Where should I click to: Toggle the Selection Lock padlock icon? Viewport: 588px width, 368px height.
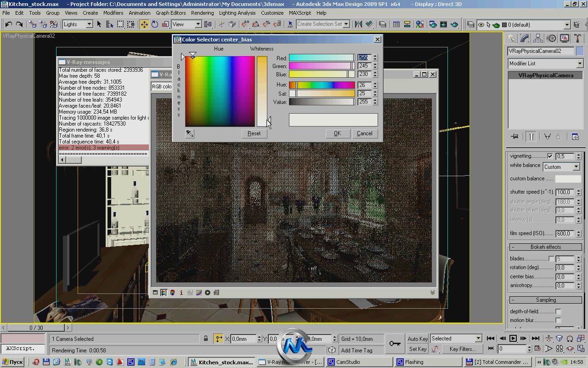[x=206, y=339]
